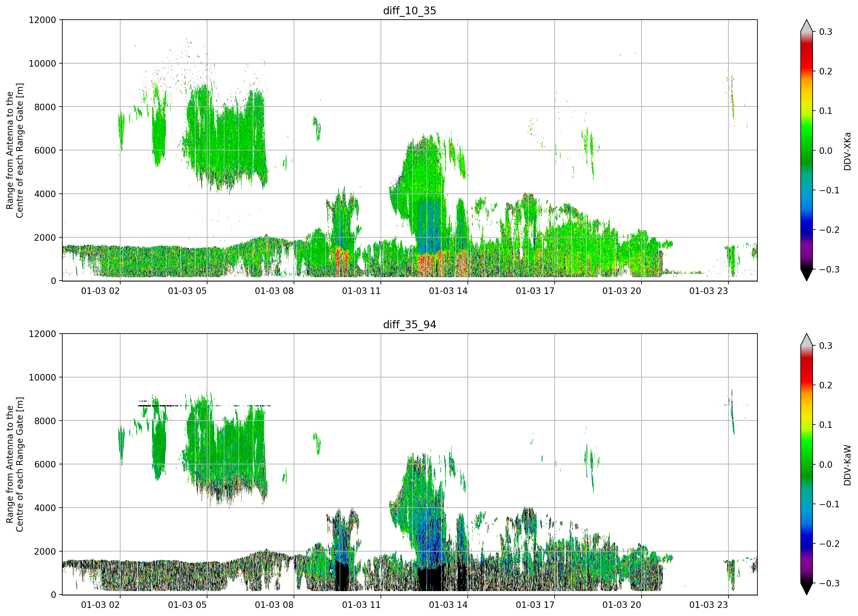Click the −0.1 tick on DDV-KaW colorbar

pyautogui.click(x=829, y=504)
